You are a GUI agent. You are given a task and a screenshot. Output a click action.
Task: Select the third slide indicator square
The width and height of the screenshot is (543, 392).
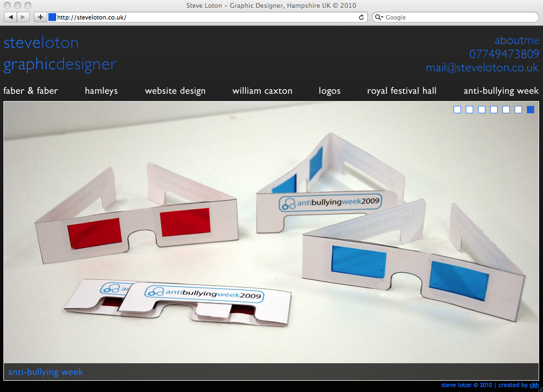tap(481, 110)
